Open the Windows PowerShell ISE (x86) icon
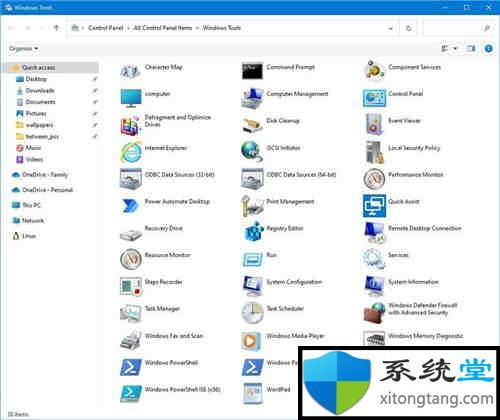 (130, 394)
